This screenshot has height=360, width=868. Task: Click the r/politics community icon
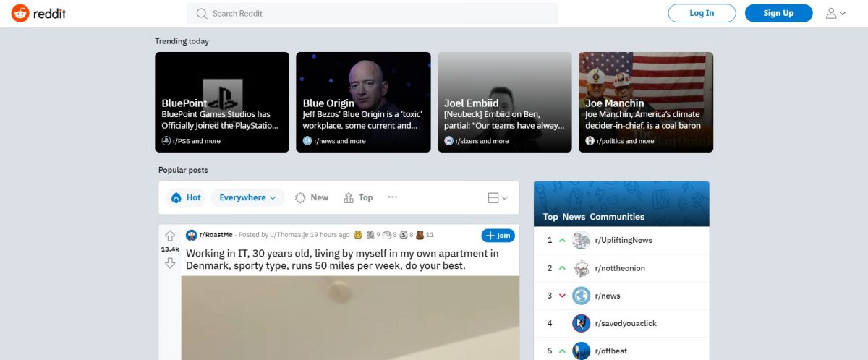(x=590, y=141)
